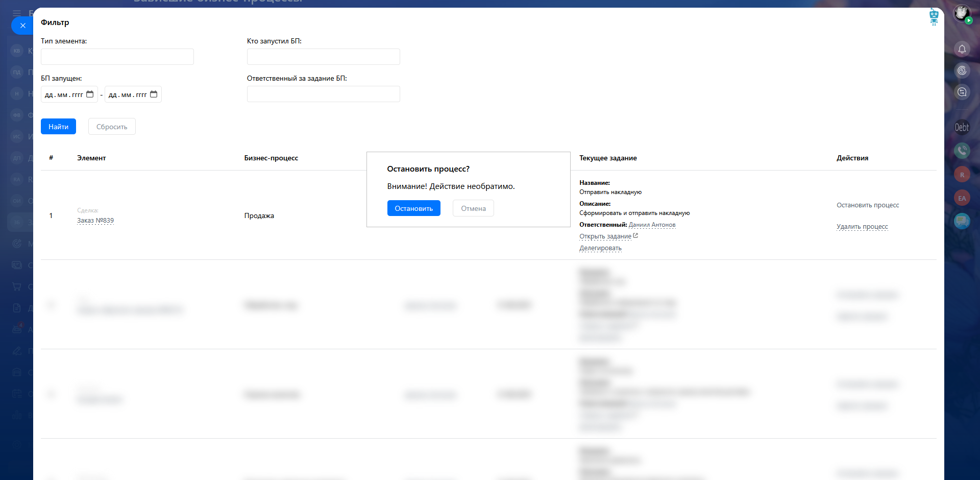Click the Бизнес-процесс column header

coord(271,158)
